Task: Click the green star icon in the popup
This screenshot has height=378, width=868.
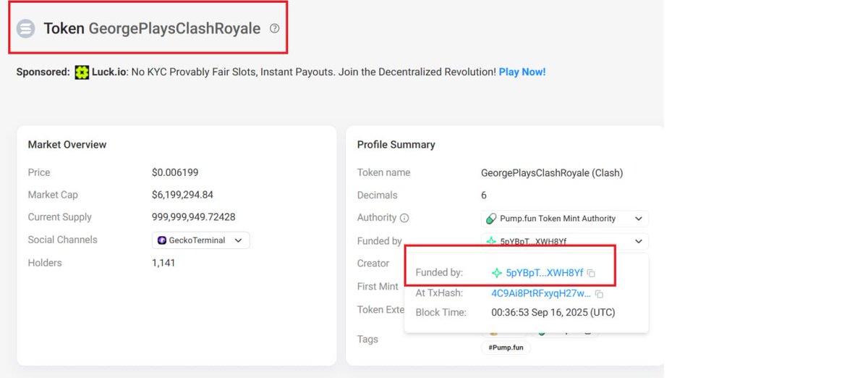Action: 497,273
